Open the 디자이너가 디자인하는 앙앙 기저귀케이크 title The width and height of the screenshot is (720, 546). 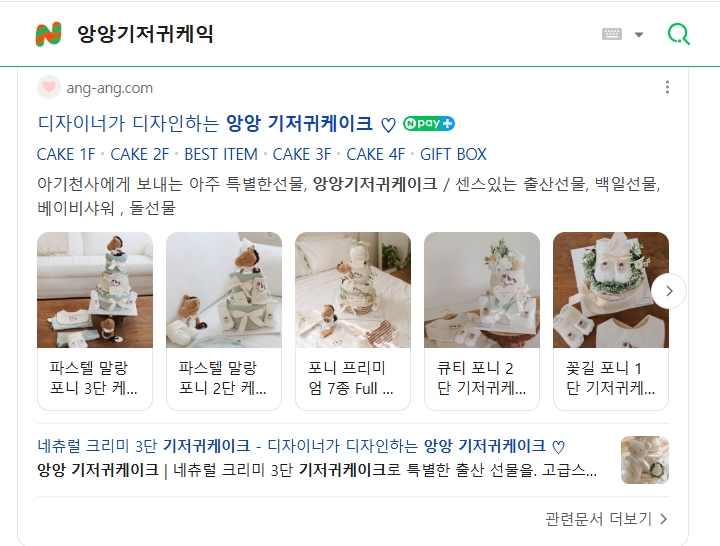(216, 124)
